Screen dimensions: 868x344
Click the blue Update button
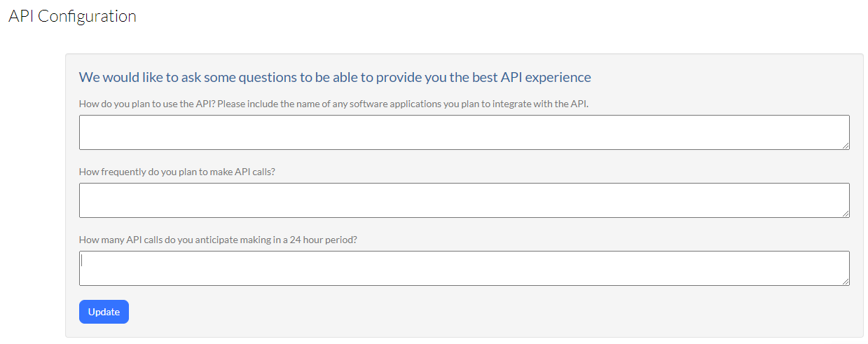(104, 312)
